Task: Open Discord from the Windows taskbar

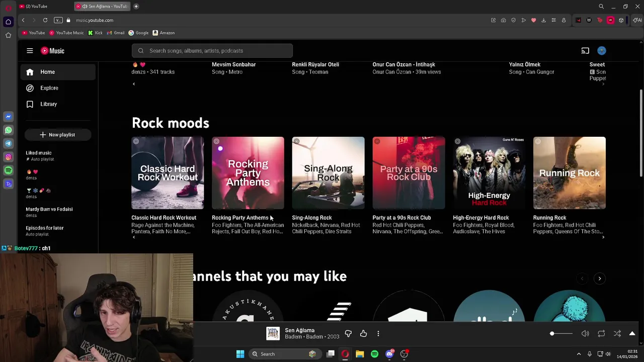Action: [389, 354]
